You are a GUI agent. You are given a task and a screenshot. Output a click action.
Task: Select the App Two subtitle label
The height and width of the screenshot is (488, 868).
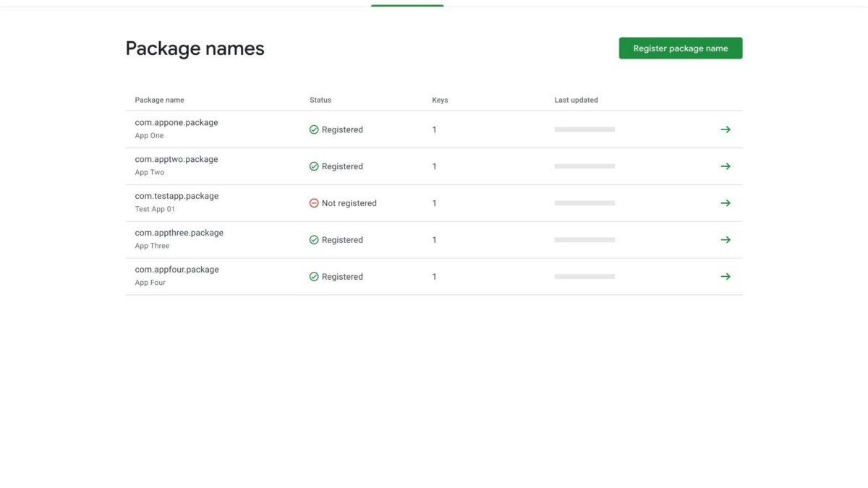coord(149,172)
